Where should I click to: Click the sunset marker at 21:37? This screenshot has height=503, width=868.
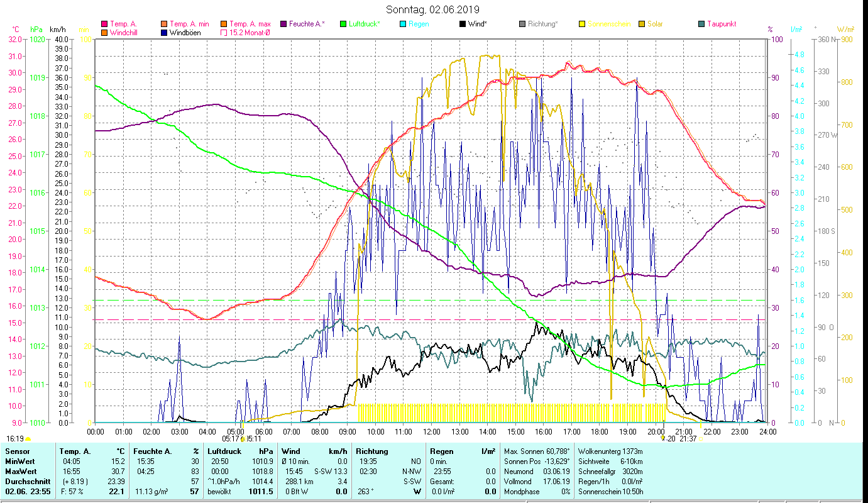coord(701,439)
